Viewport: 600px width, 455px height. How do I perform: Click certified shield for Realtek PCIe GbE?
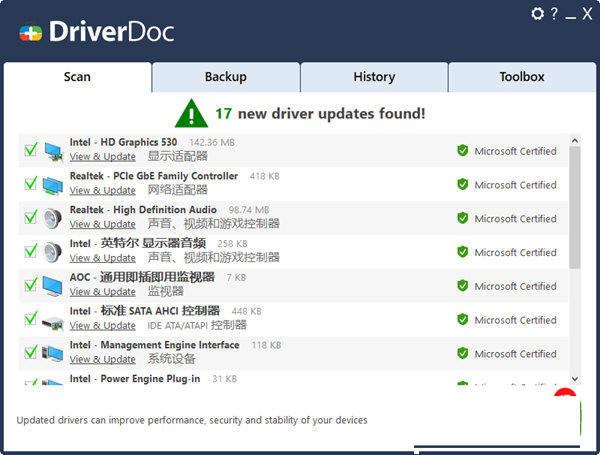[463, 184]
